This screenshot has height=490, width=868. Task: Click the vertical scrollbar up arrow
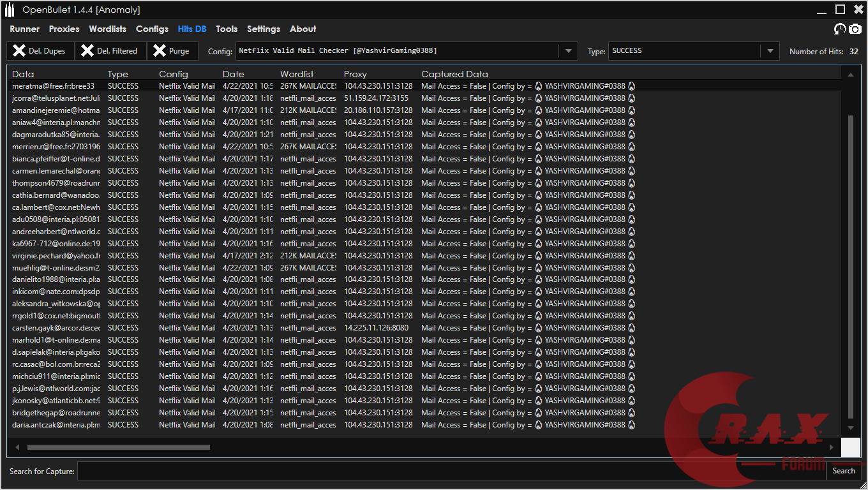pos(850,75)
